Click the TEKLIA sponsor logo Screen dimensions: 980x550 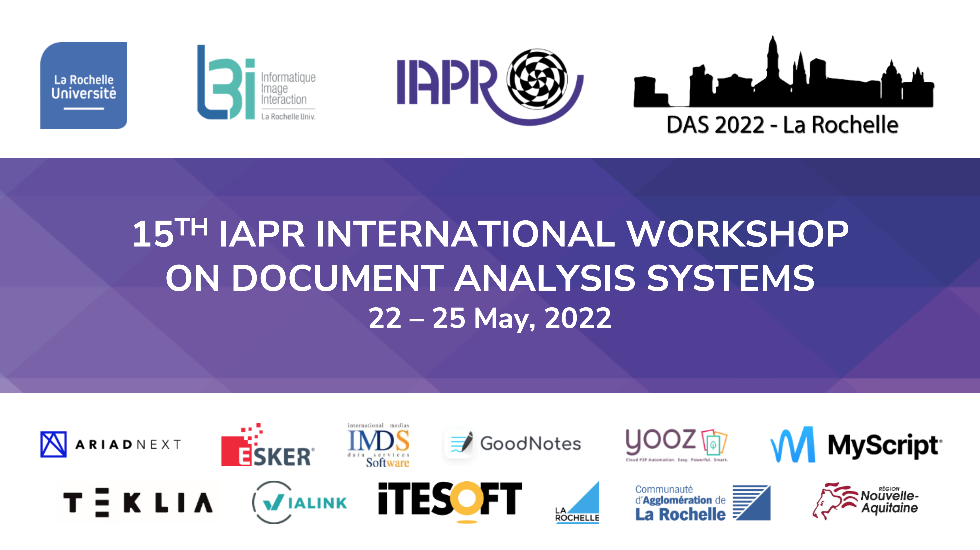[x=138, y=503]
